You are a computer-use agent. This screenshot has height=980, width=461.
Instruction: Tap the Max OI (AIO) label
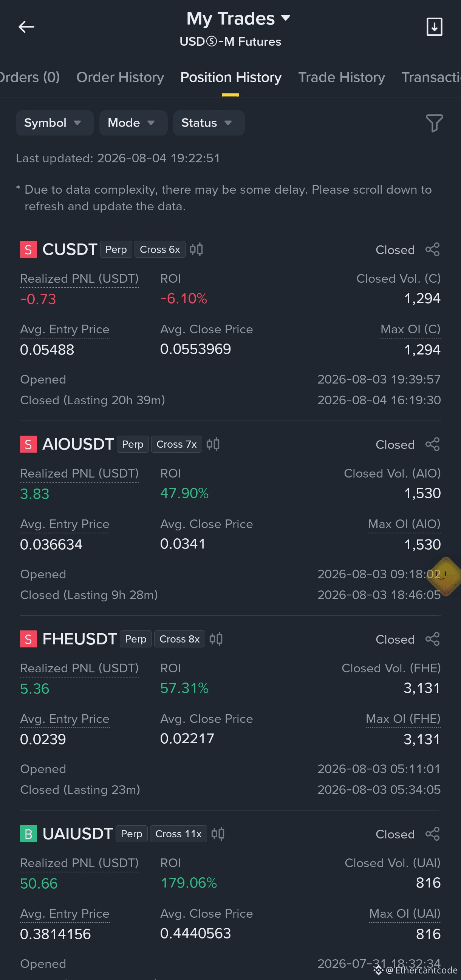404,524
